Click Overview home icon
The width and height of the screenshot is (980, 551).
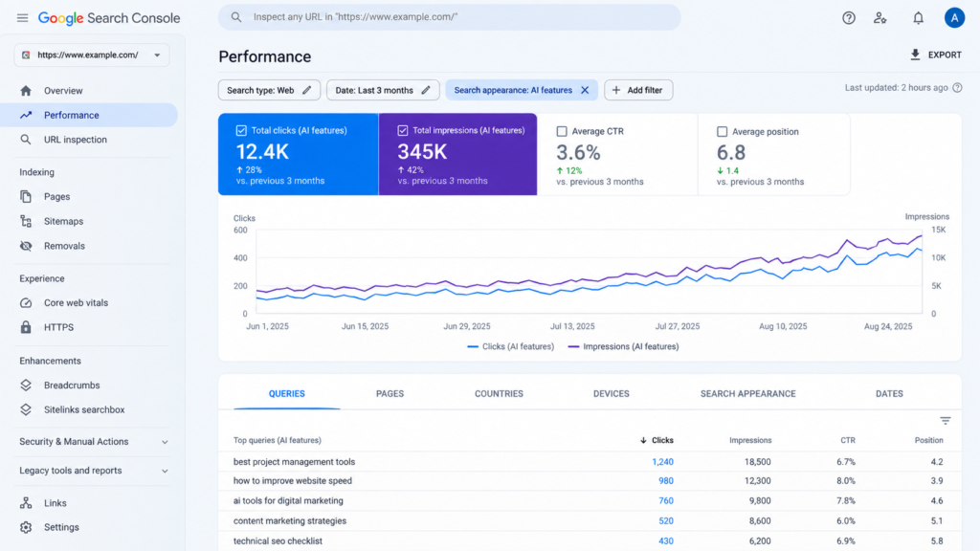click(26, 91)
